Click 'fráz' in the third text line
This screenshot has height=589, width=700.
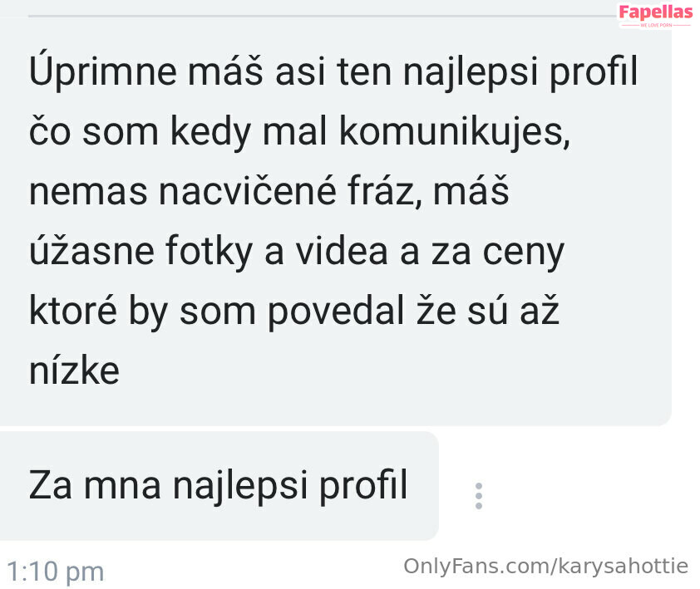click(x=385, y=190)
